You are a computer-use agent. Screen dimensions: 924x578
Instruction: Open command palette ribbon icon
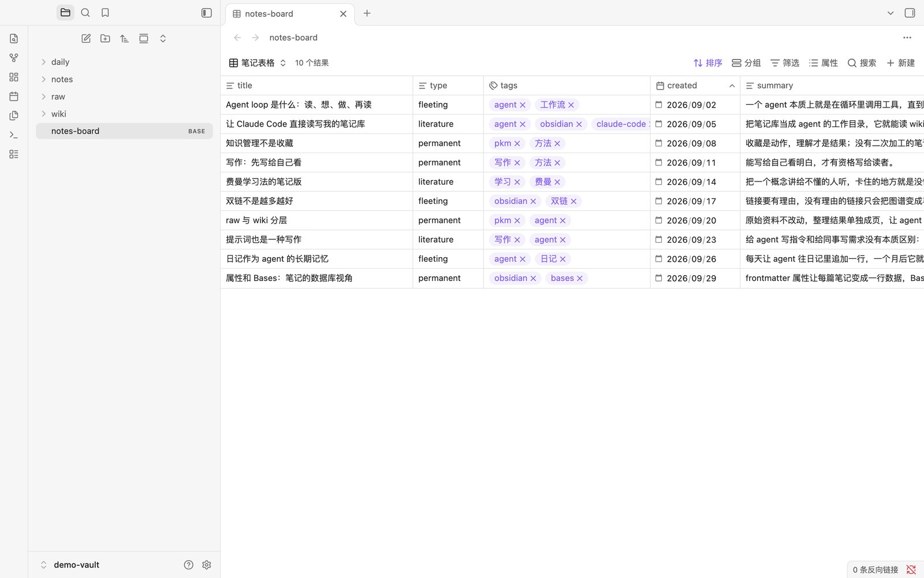14,135
